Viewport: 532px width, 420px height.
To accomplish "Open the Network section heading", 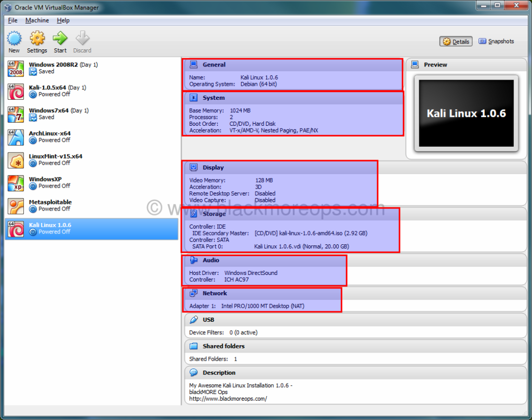I will [215, 293].
